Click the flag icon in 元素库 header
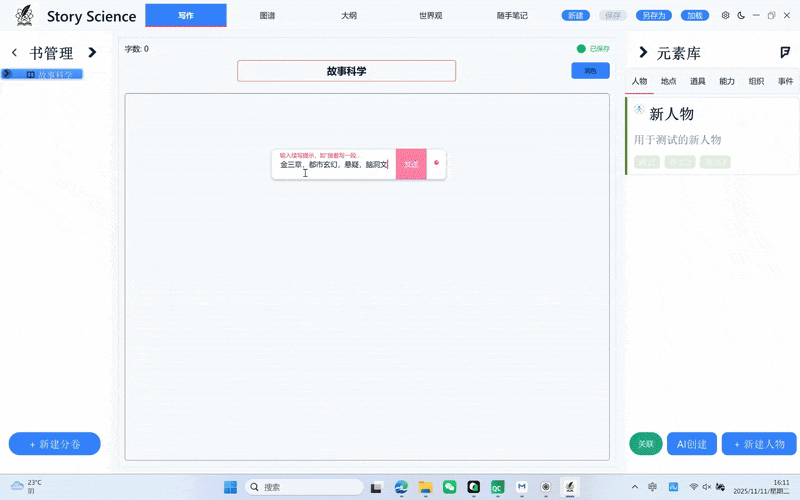Screen dimensions: 800x500 click(x=785, y=52)
